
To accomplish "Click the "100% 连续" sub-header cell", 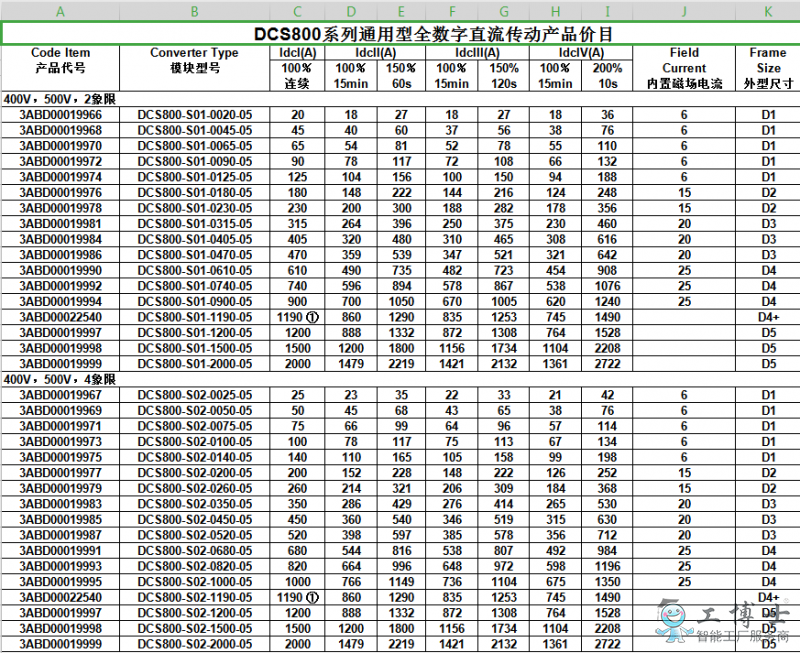I will [x=297, y=76].
